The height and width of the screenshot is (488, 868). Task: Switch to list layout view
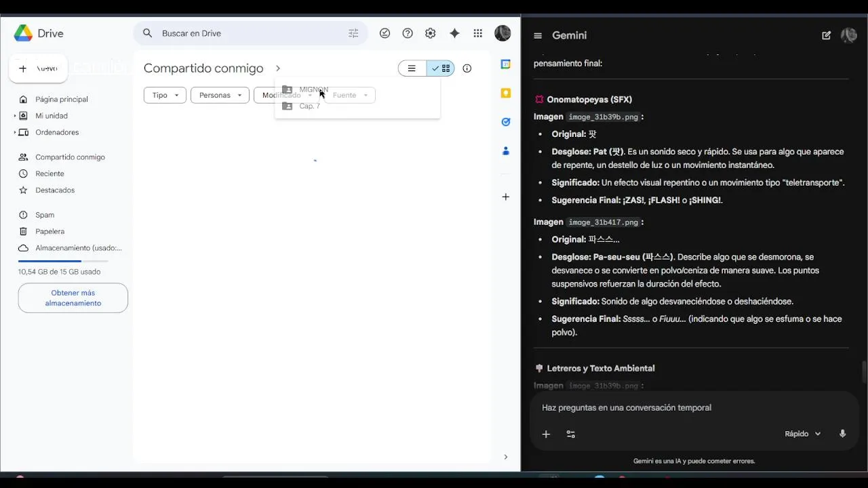pyautogui.click(x=412, y=68)
